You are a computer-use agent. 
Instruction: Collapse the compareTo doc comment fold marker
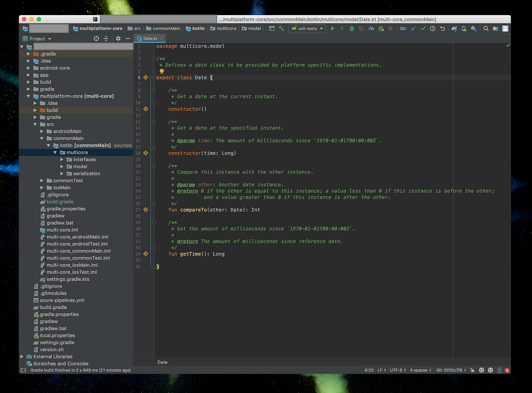click(x=154, y=166)
